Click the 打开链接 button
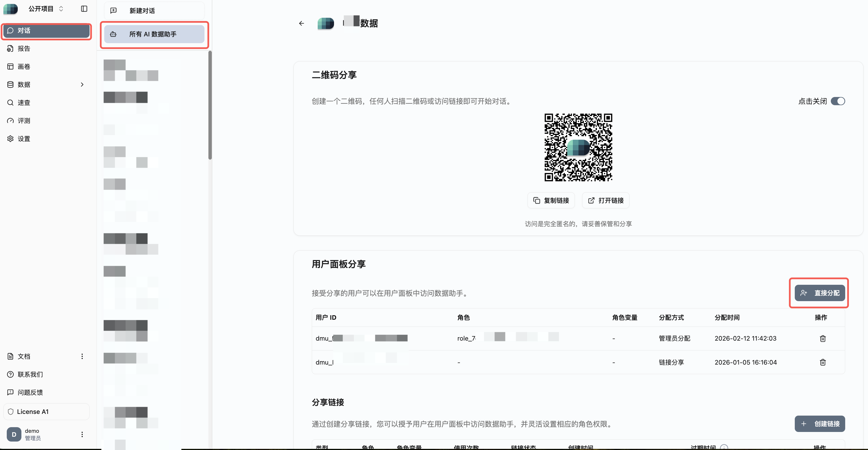The width and height of the screenshot is (868, 450). click(606, 200)
